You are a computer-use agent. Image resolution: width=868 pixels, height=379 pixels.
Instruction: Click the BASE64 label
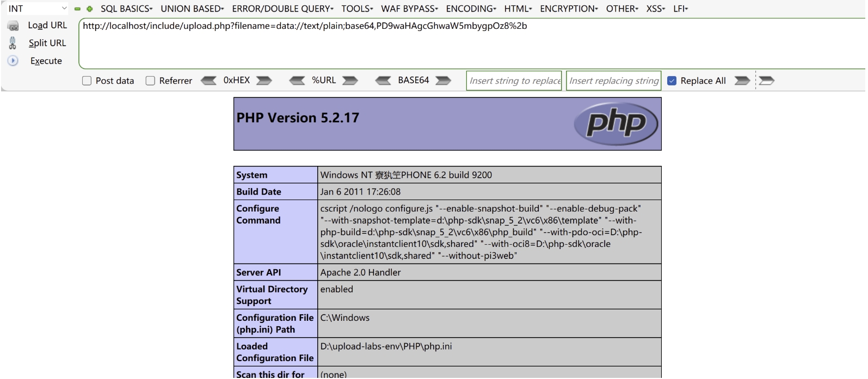point(414,80)
